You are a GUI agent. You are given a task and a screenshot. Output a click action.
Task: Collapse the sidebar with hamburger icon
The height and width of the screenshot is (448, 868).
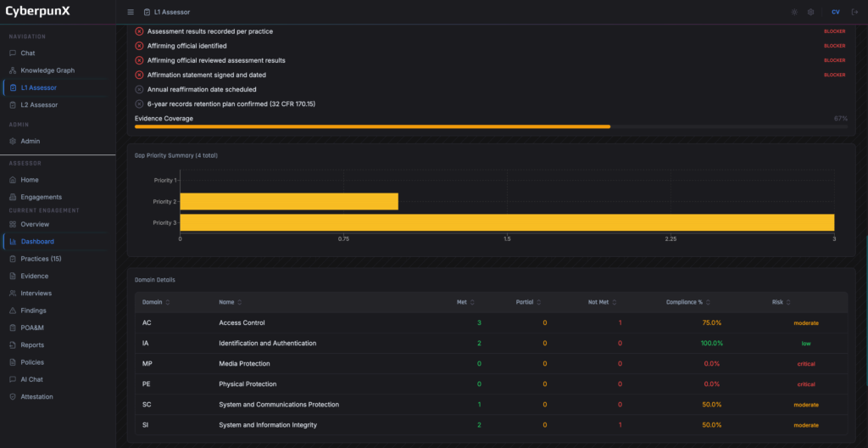pos(131,12)
